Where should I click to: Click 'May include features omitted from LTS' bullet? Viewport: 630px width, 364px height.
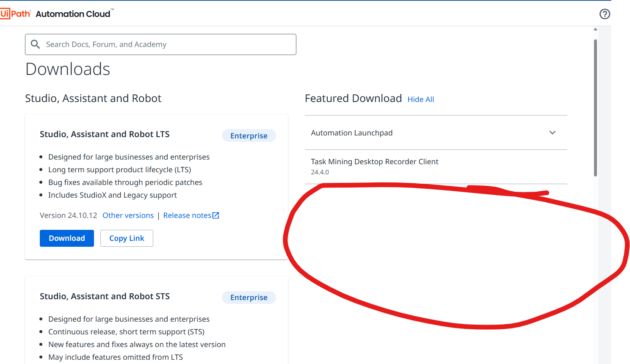(116, 357)
